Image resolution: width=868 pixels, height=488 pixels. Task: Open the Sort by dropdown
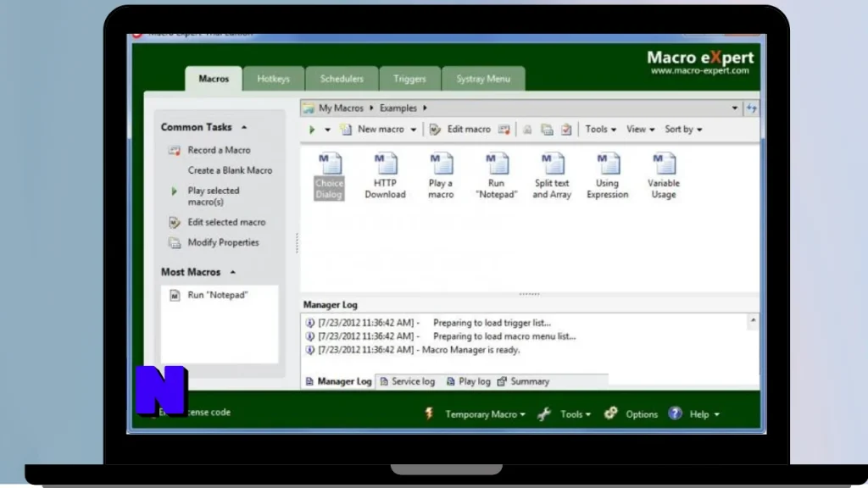684,130
